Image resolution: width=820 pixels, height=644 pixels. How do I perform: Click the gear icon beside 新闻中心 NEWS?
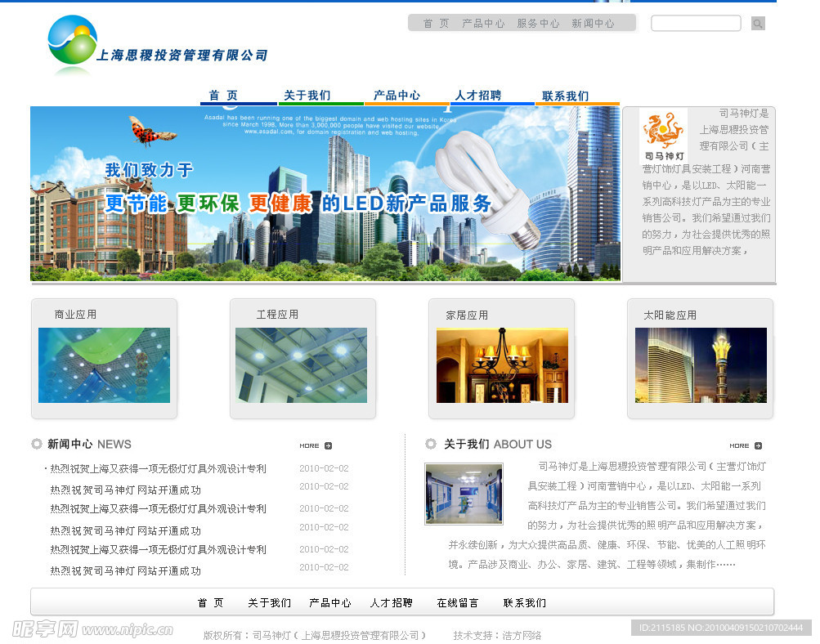coord(36,444)
